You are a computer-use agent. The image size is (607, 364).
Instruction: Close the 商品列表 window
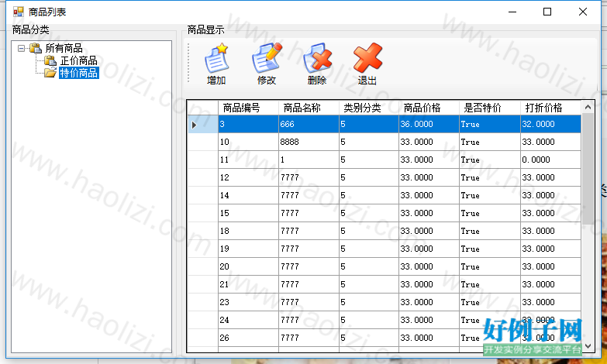583,12
